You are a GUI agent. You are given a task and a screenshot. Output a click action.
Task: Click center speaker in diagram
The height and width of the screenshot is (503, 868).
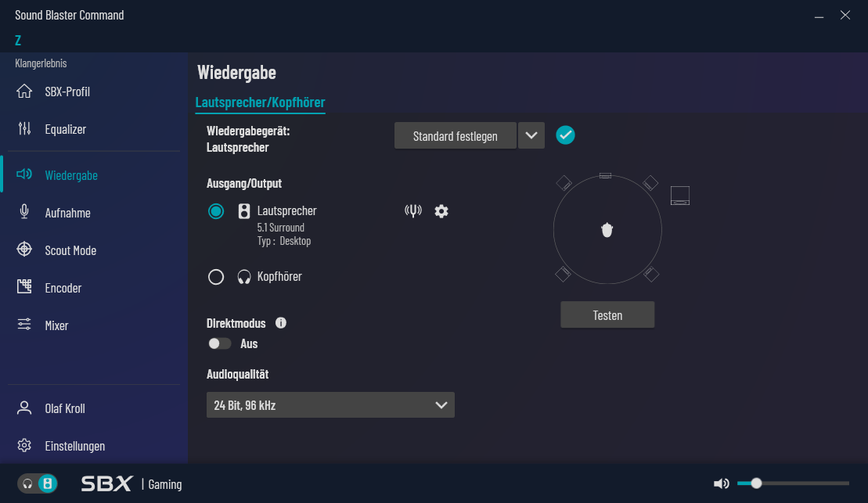click(x=606, y=176)
